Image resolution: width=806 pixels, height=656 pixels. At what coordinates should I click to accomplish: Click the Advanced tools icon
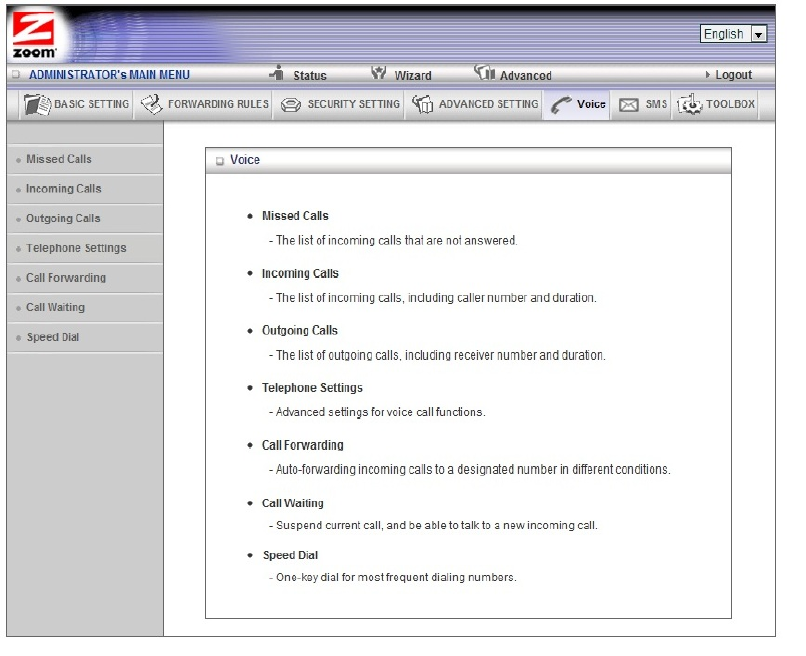click(484, 72)
